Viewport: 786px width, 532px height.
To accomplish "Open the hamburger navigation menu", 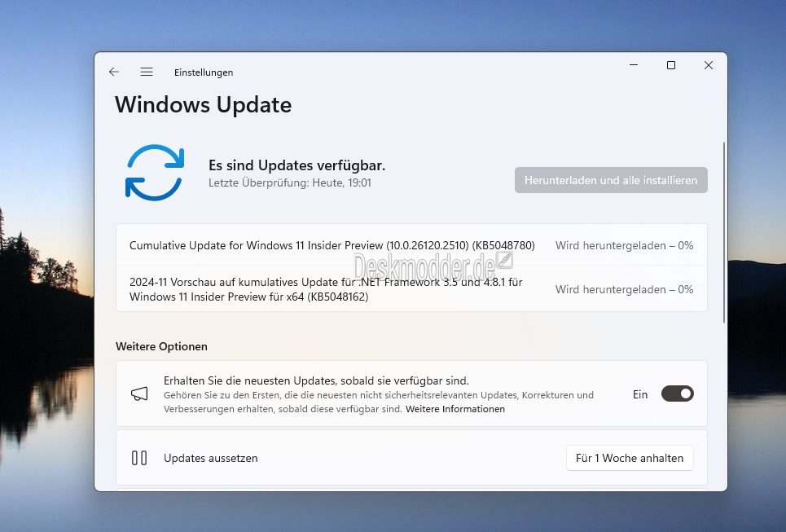I will (147, 72).
